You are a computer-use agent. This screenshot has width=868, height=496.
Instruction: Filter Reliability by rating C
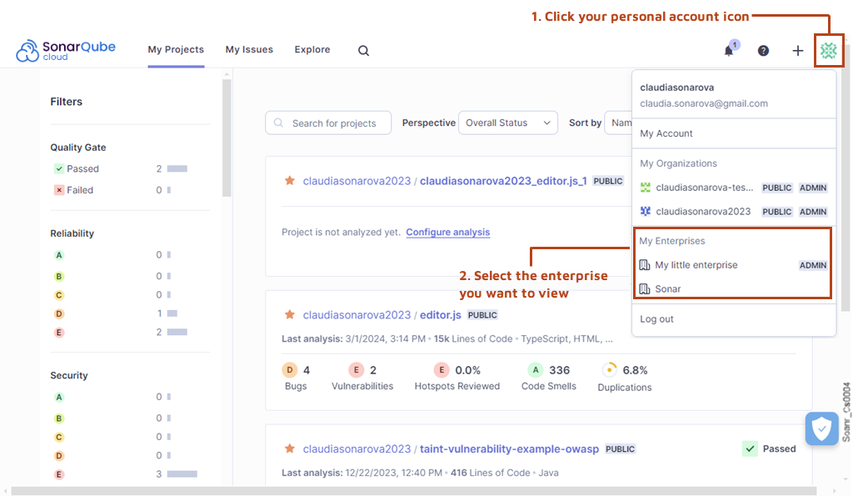click(x=59, y=295)
